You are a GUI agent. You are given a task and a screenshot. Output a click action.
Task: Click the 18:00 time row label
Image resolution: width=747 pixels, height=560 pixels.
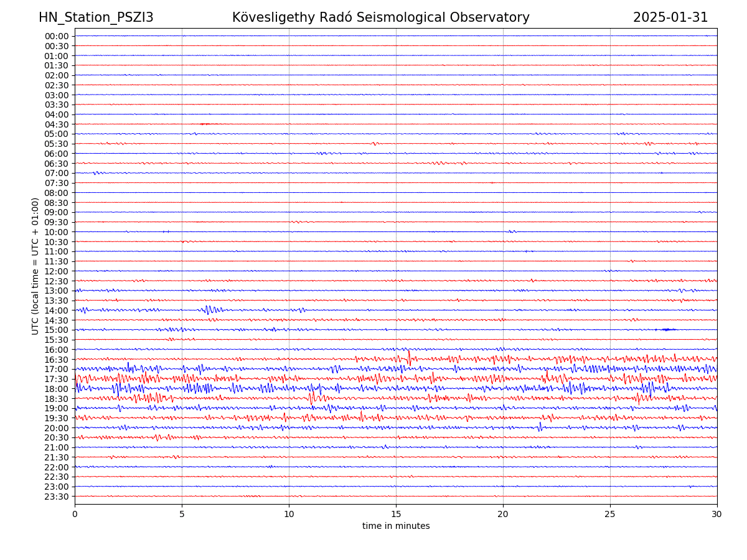tap(56, 389)
